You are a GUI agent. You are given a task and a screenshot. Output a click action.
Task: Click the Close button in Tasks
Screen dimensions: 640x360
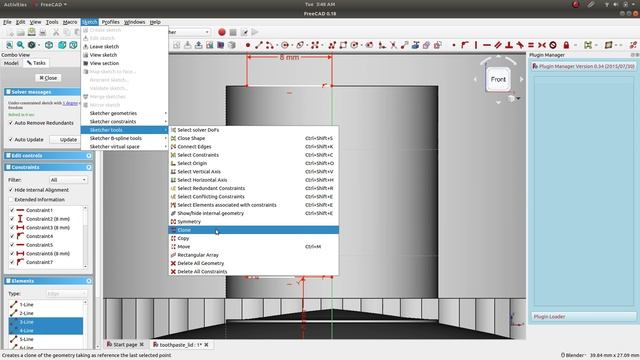coord(48,78)
